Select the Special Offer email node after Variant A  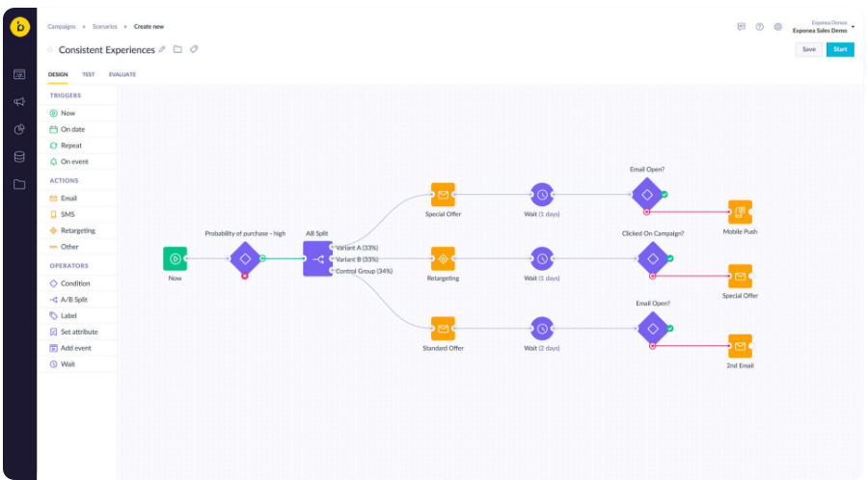443,195
